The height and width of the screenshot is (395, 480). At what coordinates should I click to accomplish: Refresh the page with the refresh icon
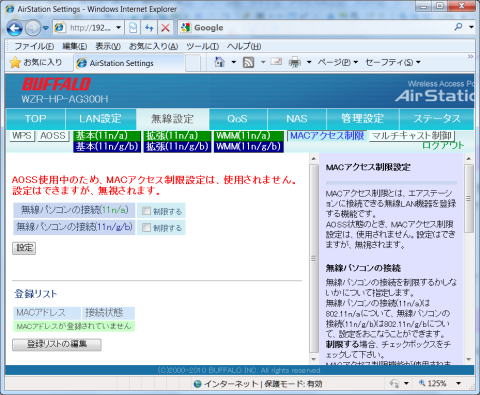149,28
